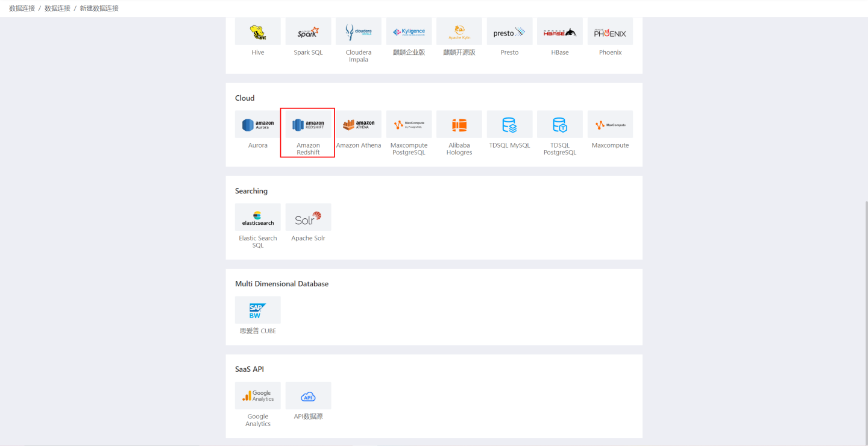
Task: Select the Maxcompute PostgreSQL icon
Action: (x=409, y=124)
